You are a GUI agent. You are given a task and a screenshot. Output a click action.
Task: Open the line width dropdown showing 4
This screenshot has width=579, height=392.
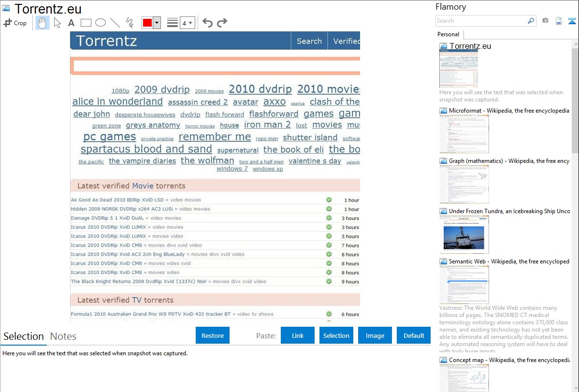coord(187,23)
